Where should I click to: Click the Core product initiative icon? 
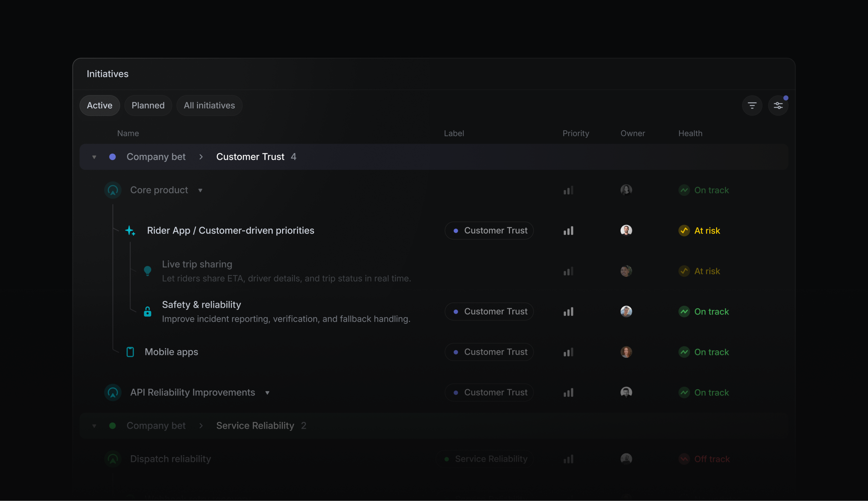[x=113, y=190]
